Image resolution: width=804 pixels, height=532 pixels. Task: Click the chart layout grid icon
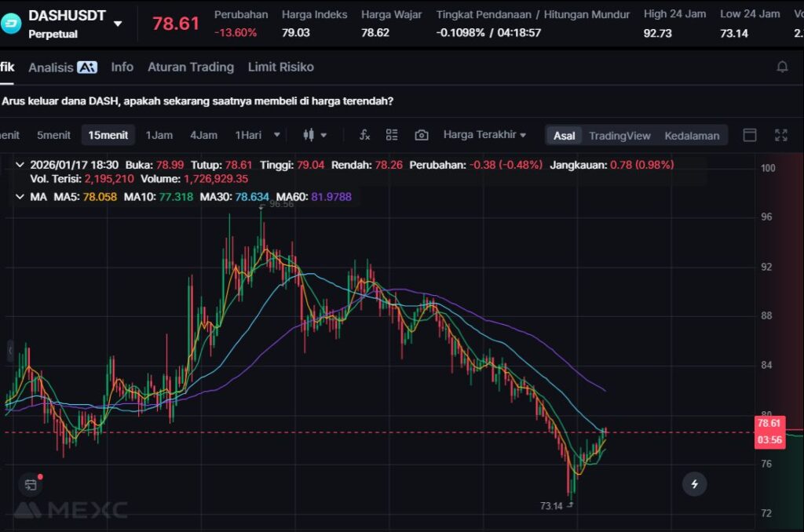point(393,135)
